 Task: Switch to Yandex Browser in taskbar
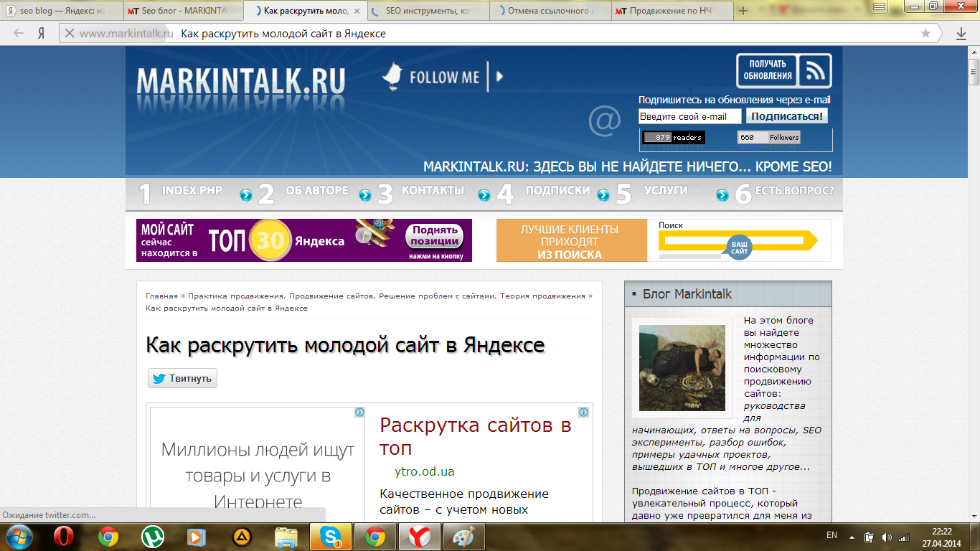tap(420, 536)
